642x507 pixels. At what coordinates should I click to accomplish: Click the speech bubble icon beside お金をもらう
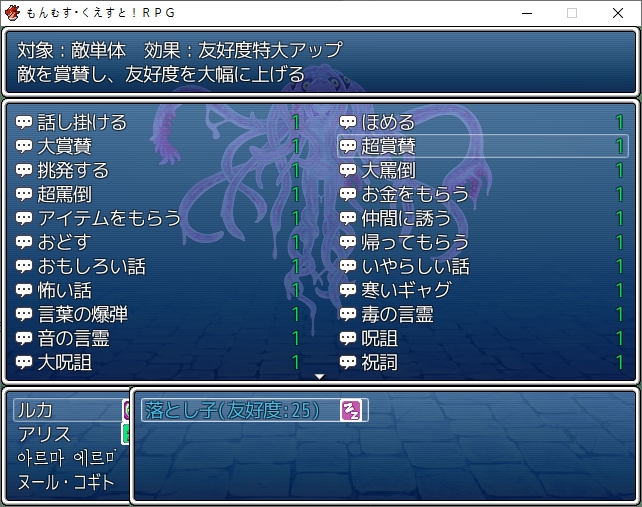pyautogui.click(x=348, y=195)
